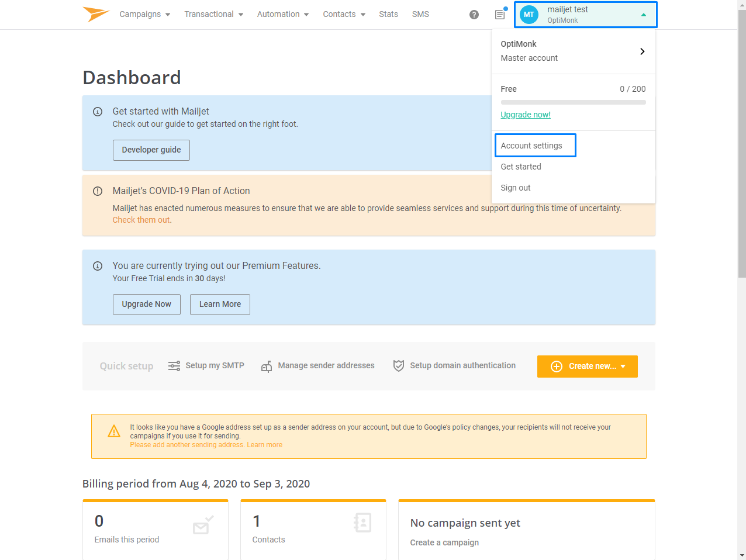Click the Emails this period label

tap(127, 540)
